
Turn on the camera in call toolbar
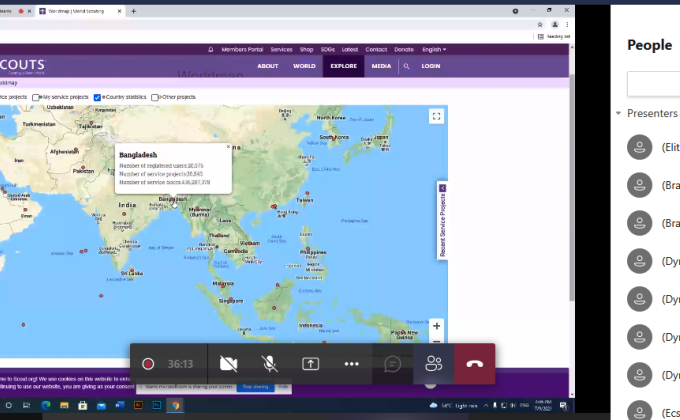click(x=228, y=364)
